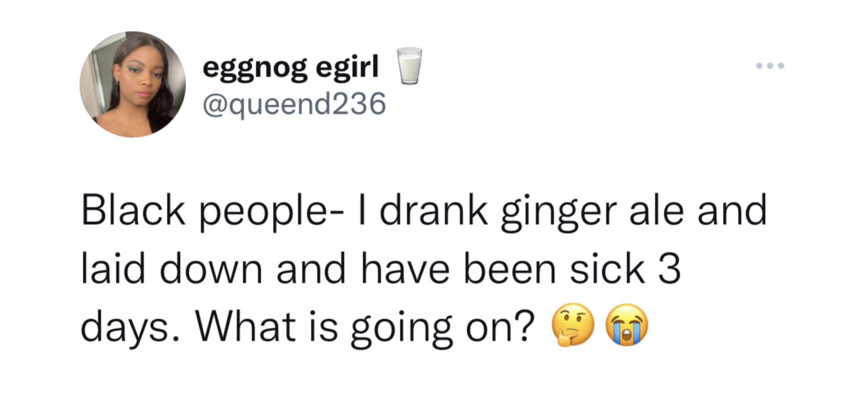Image resolution: width=868 pixels, height=412 pixels.
Task: Click the word "ale" in the tweet
Action: tap(656, 210)
